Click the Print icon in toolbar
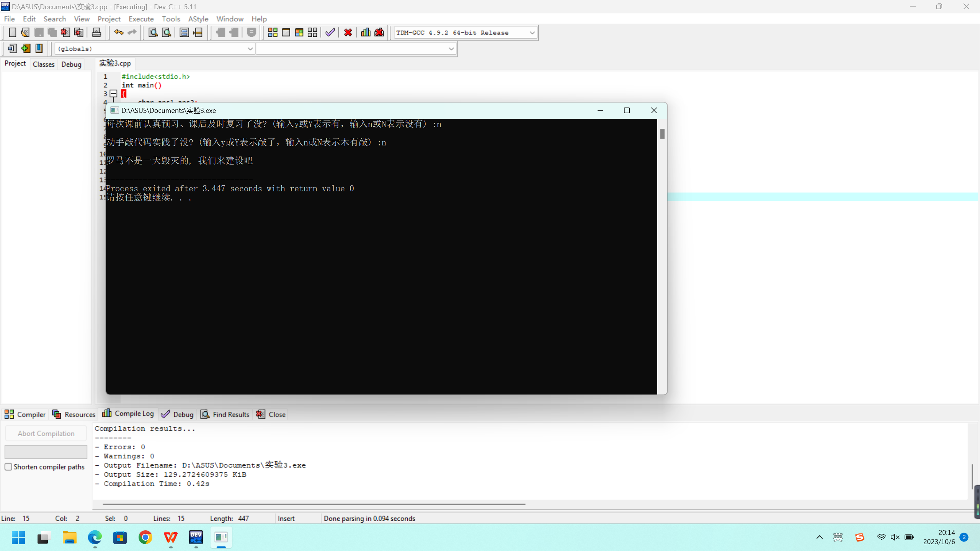The height and width of the screenshot is (551, 980). pyautogui.click(x=96, y=33)
